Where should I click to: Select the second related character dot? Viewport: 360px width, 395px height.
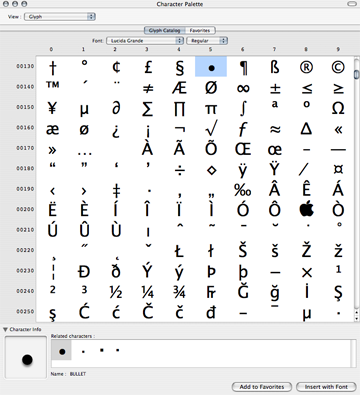(x=83, y=352)
